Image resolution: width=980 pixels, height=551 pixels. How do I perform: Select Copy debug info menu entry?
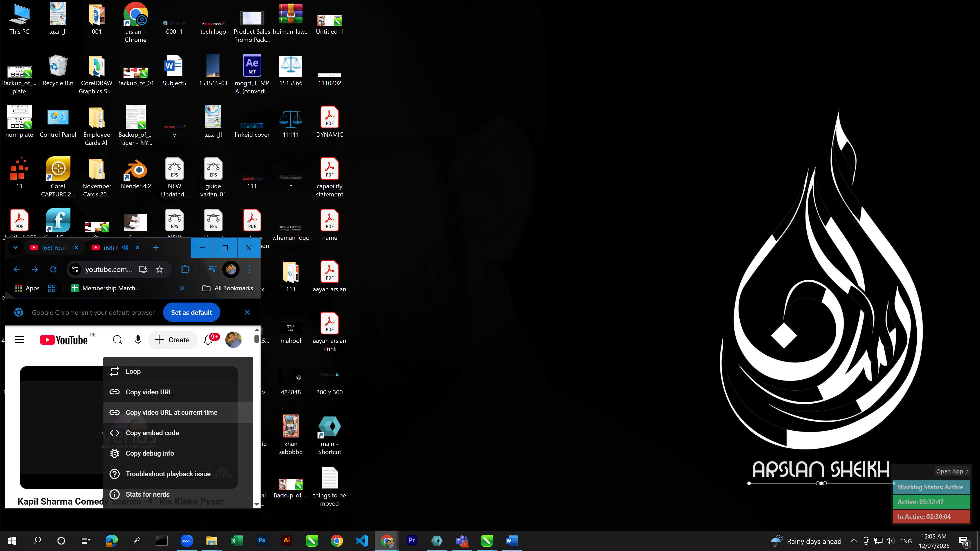click(x=178, y=453)
